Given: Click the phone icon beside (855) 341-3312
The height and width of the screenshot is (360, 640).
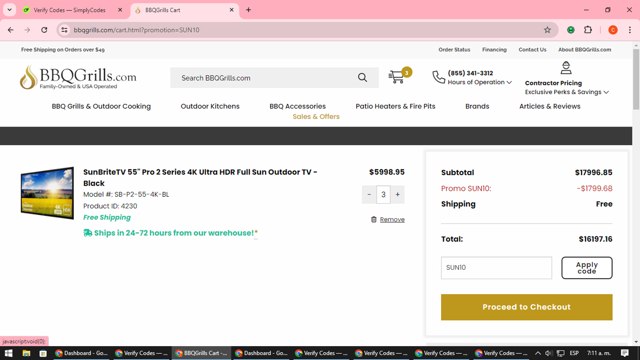Looking at the screenshot, I should pyautogui.click(x=438, y=77).
